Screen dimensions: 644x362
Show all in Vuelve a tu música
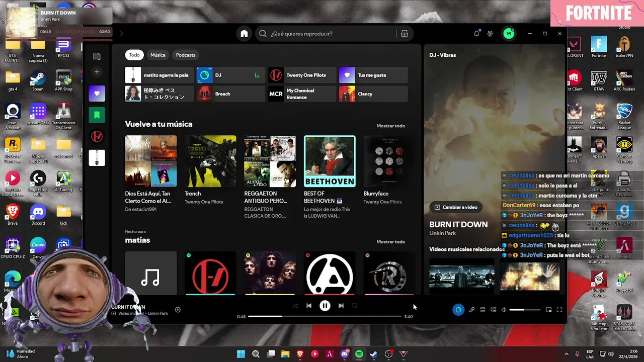pos(390,126)
